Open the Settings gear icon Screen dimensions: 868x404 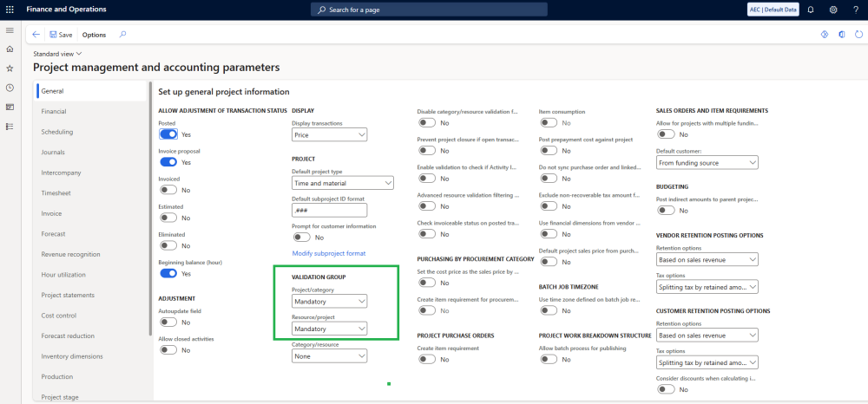833,10
